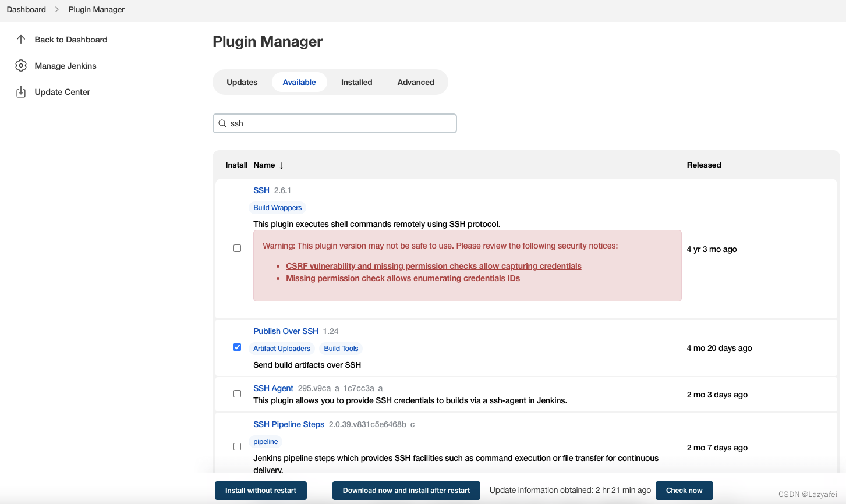Click the pipeline tag
Image resolution: width=846 pixels, height=504 pixels.
(x=266, y=442)
